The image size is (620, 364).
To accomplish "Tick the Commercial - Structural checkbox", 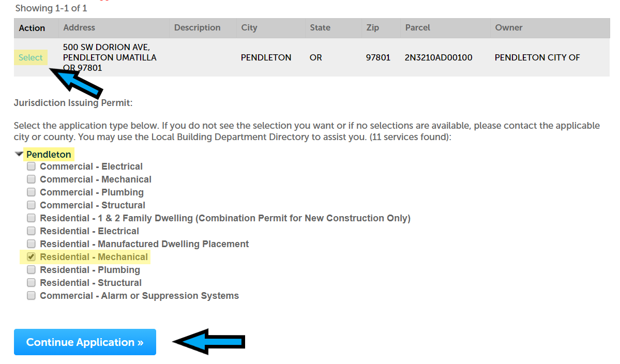I will pyautogui.click(x=32, y=205).
